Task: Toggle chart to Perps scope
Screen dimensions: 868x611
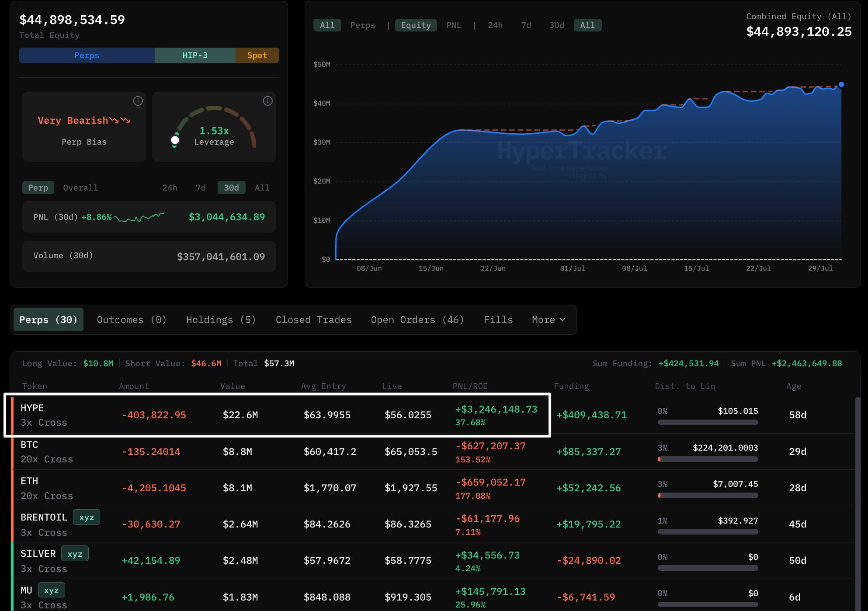Action: coord(362,25)
